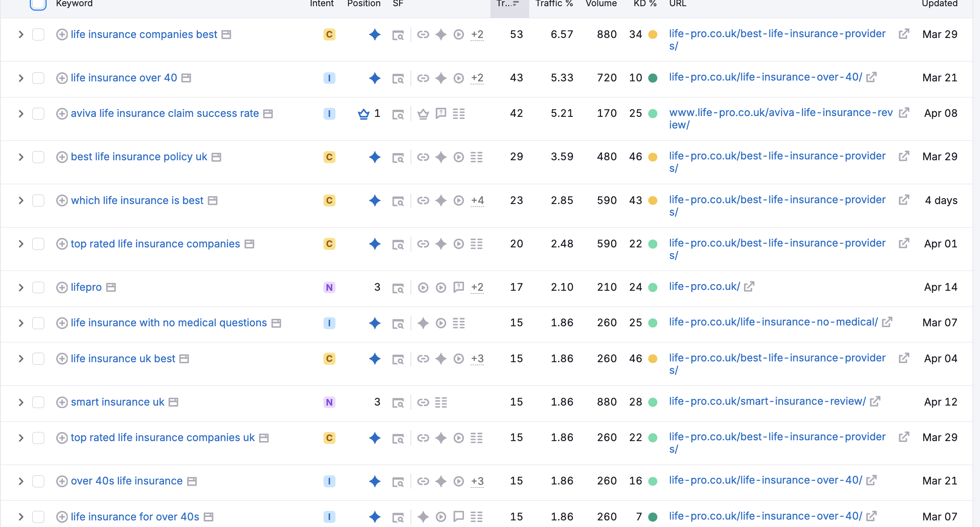Sort the table by the Updated column
980x527 pixels.
[940, 4]
